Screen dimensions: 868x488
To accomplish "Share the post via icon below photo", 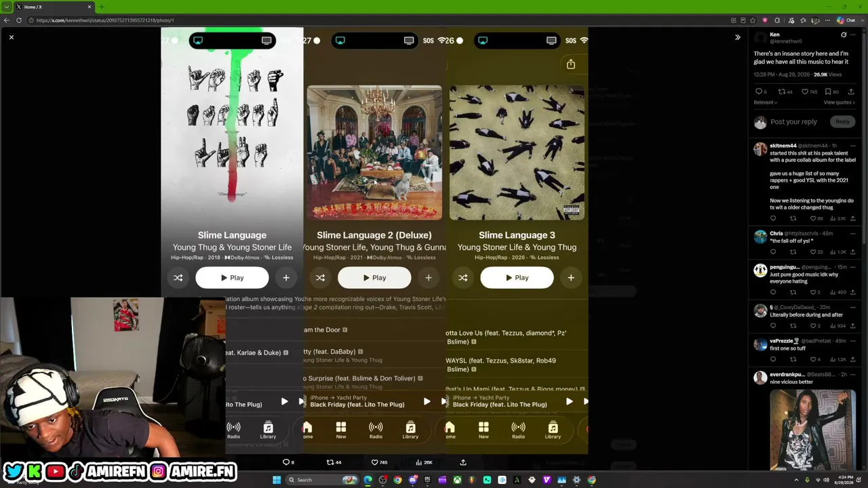I will [x=463, y=462].
